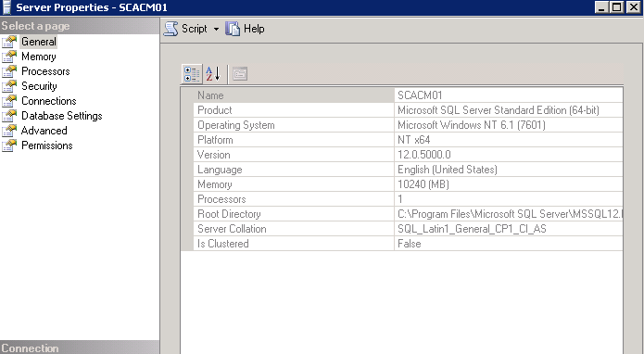
Task: Click the icon beside Connections page
Action: click(x=9, y=101)
